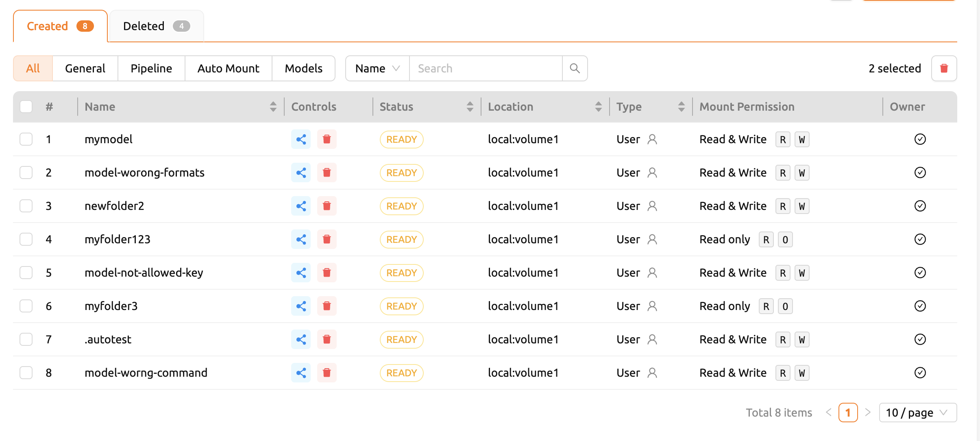980x441 pixels.
Task: Delete model-worong-formats folder
Action: click(327, 173)
